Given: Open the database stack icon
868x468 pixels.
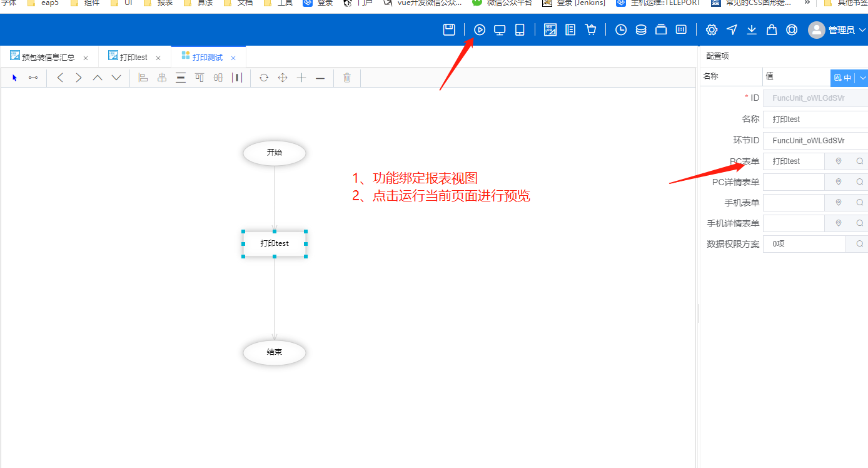Looking at the screenshot, I should [x=641, y=29].
